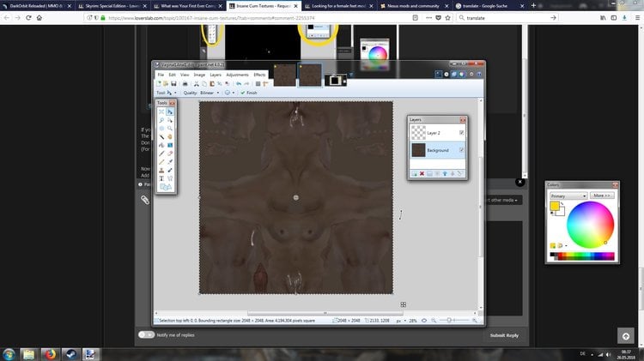Toggle the History window icon in paint.net
This screenshot has width=644, height=361.
[447, 75]
